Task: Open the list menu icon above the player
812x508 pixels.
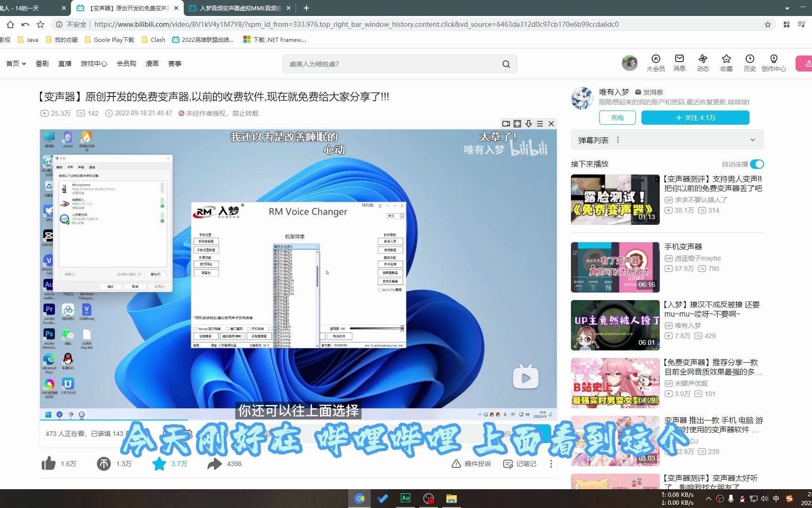Action: (x=540, y=124)
